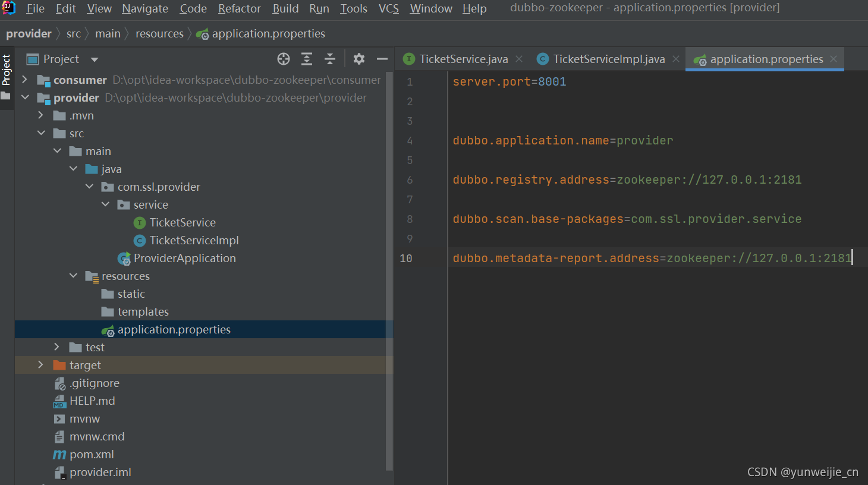Open the File menu
Viewport: 868px width, 485px height.
35,8
